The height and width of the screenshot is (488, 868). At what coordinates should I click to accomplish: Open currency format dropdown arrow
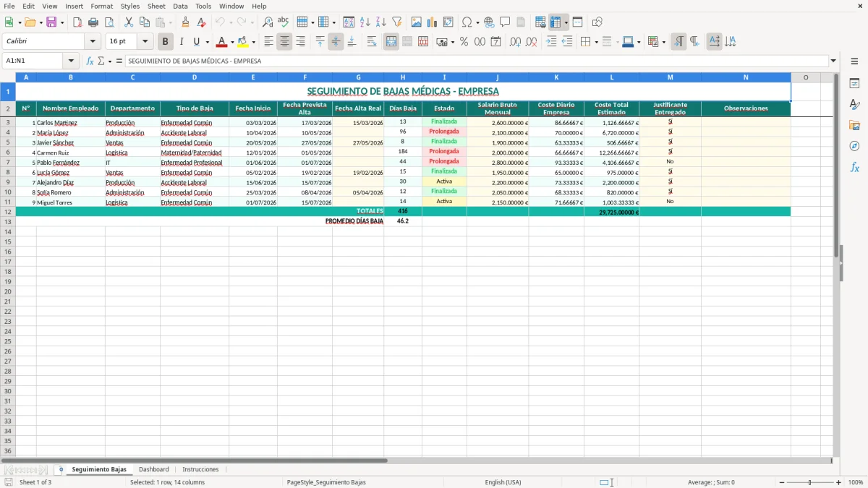[452, 42]
